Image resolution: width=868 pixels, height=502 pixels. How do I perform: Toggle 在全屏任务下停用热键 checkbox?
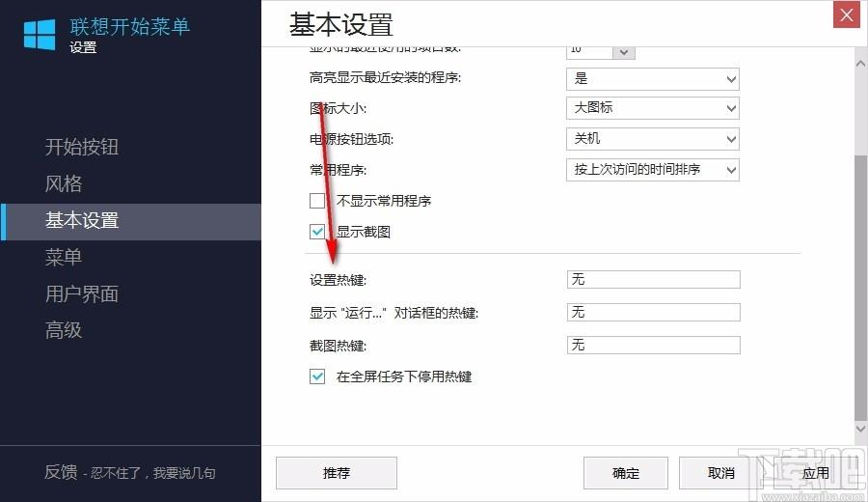pyautogui.click(x=317, y=376)
